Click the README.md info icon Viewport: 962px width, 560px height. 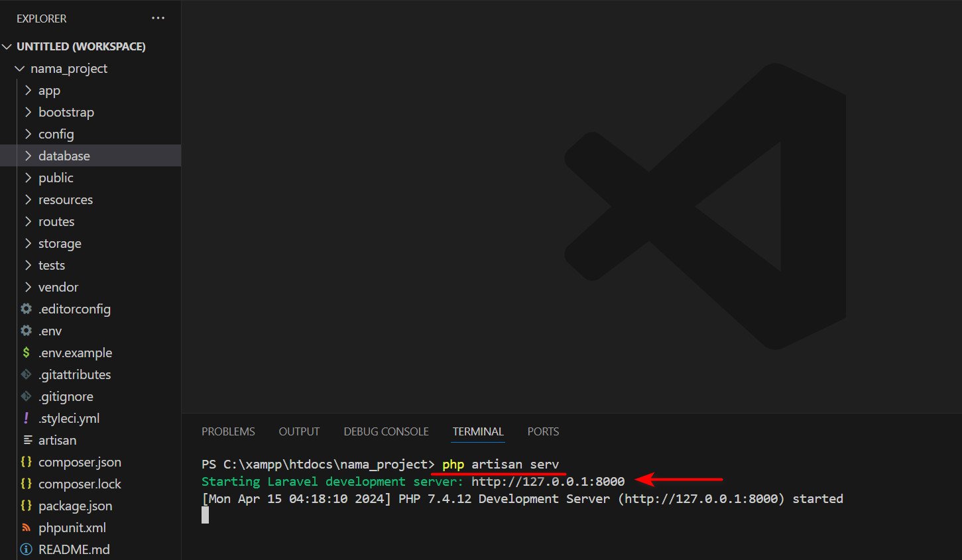point(27,549)
